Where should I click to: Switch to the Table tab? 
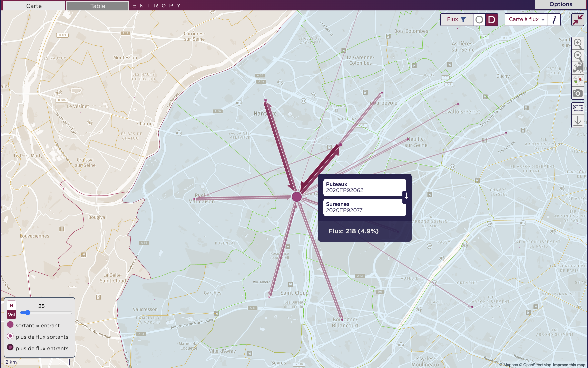[x=98, y=6]
